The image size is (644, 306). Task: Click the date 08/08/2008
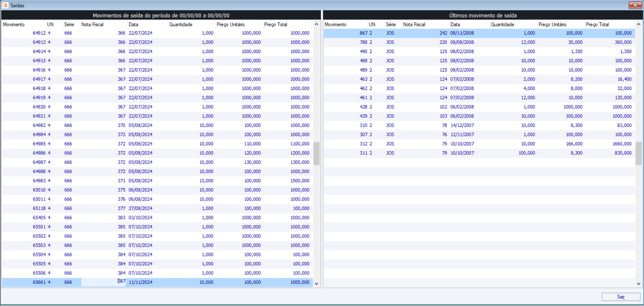[462, 42]
